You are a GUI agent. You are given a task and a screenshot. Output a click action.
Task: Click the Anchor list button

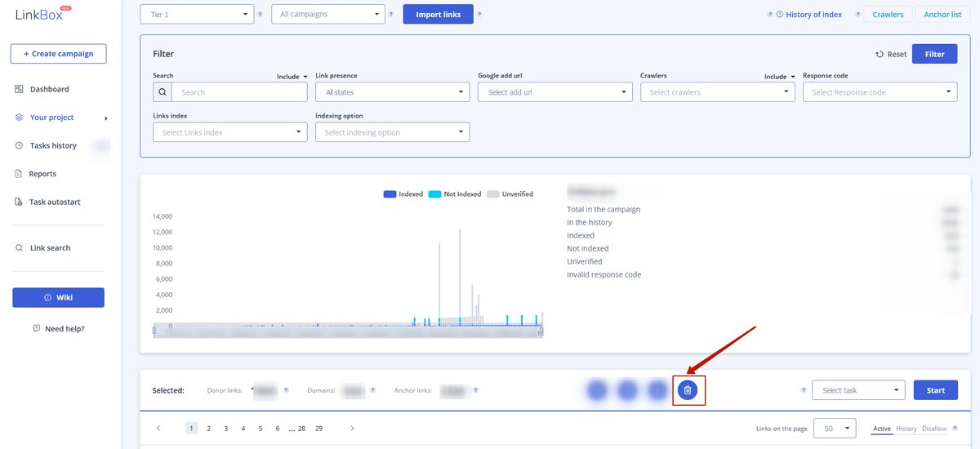click(x=942, y=14)
